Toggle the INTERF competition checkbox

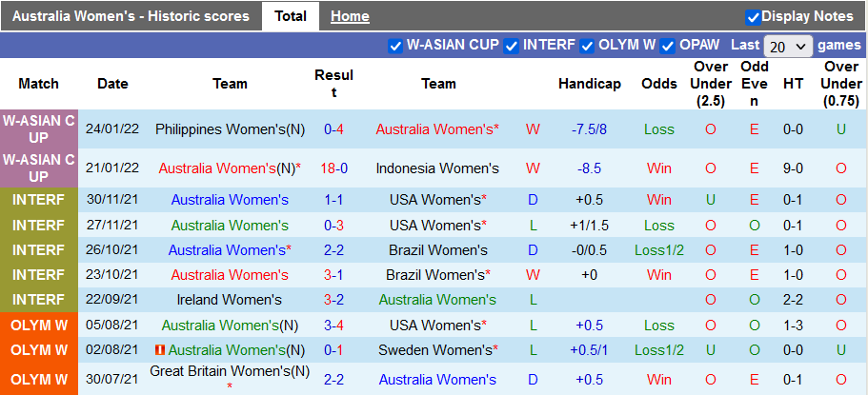[512, 45]
